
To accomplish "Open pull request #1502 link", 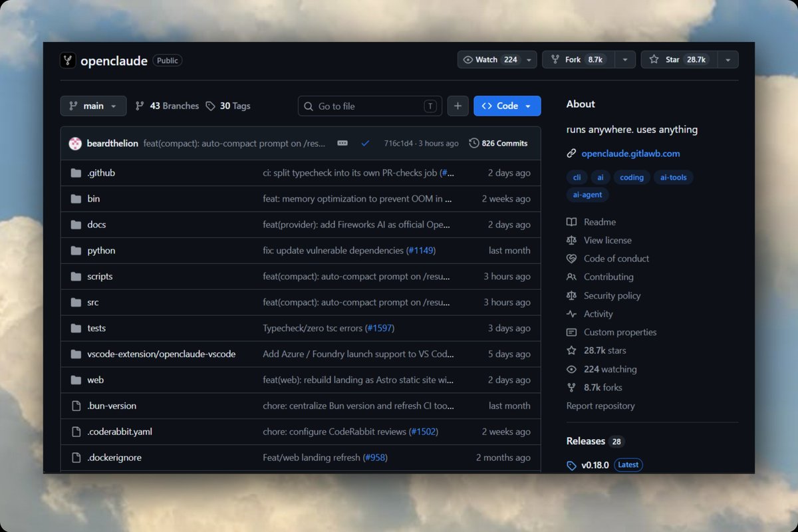I will click(x=423, y=432).
